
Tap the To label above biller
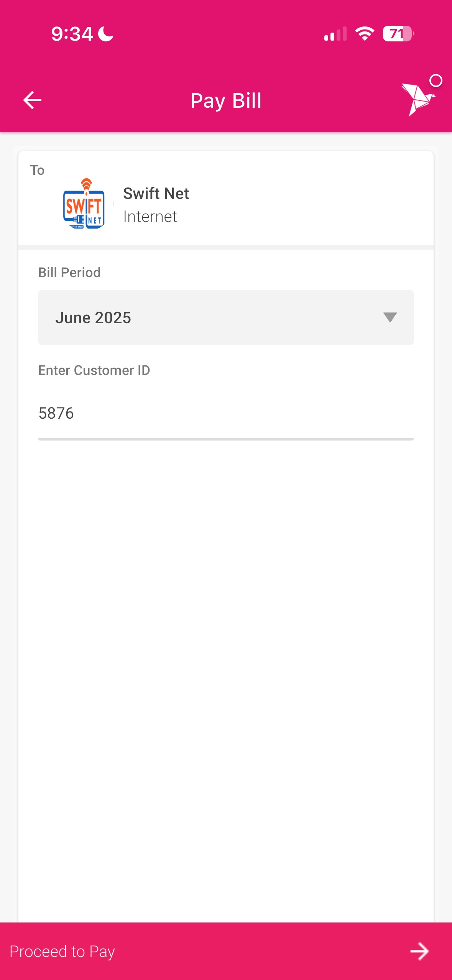[37, 170]
